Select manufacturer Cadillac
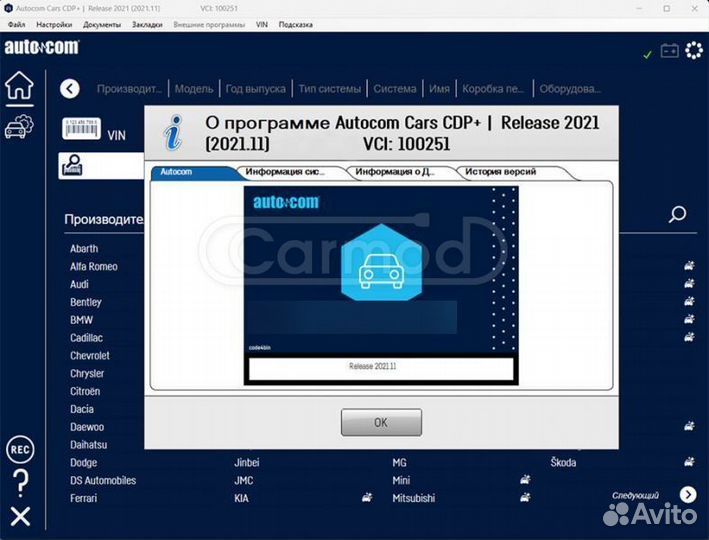 click(86, 338)
